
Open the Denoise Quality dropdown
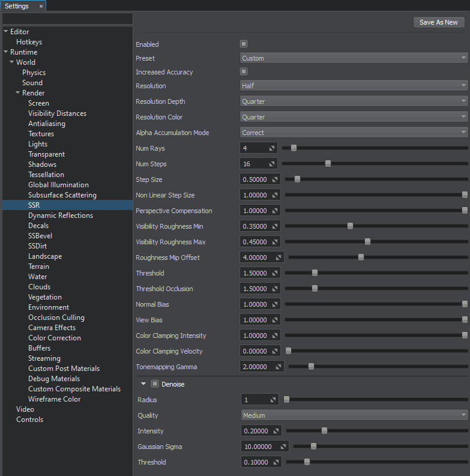354,415
